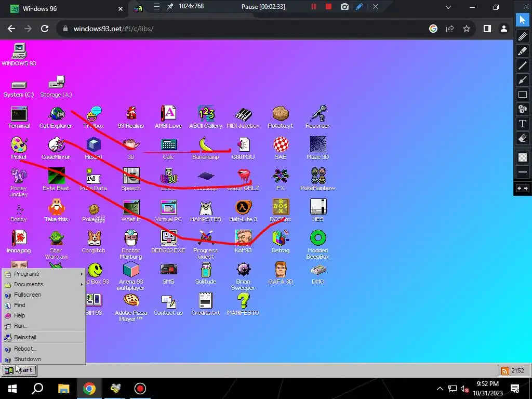Open the Recorder microphone icon
532x399 pixels.
point(317,117)
